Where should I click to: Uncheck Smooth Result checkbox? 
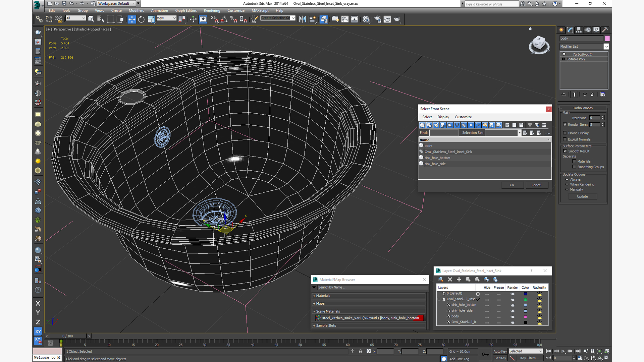click(x=565, y=151)
